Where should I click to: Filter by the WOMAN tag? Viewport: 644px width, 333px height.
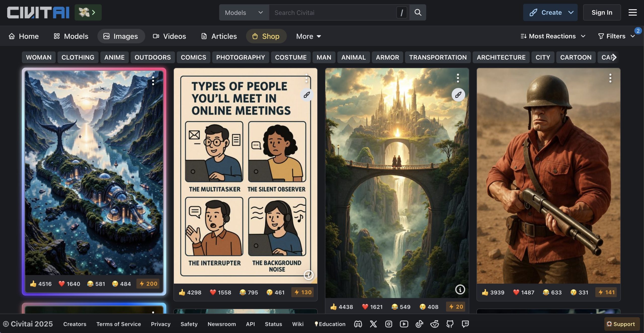coord(39,57)
